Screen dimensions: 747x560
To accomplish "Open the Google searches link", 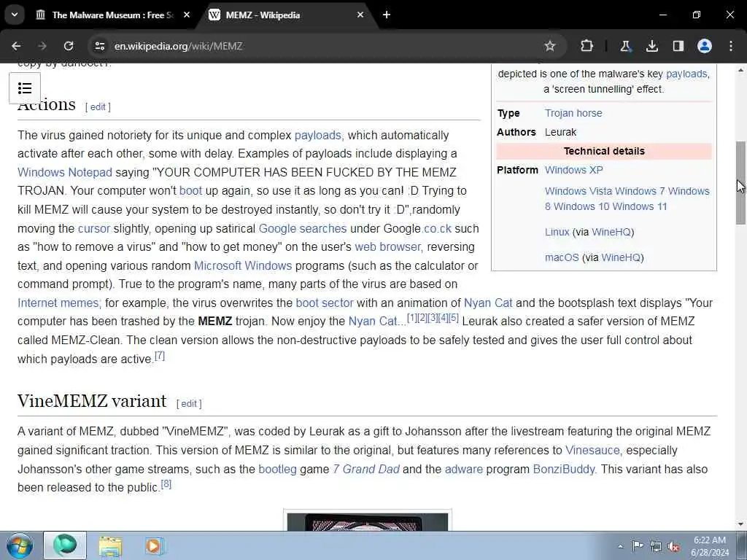I will point(303,228).
